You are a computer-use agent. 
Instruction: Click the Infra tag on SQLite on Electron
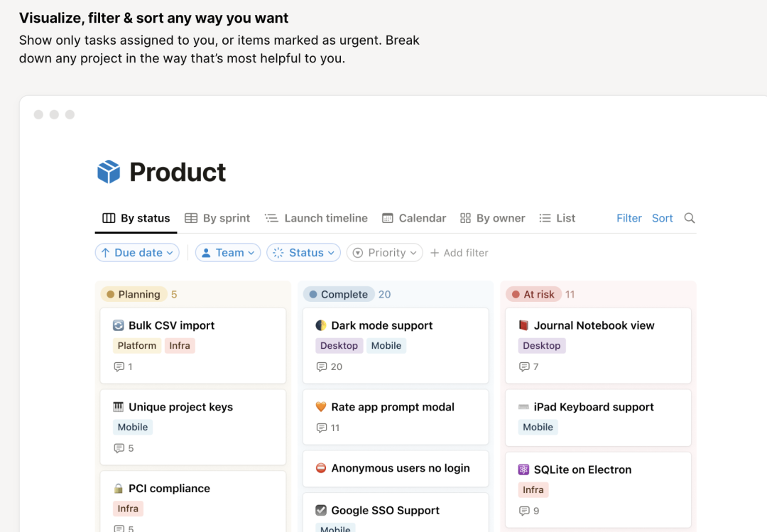tap(533, 489)
